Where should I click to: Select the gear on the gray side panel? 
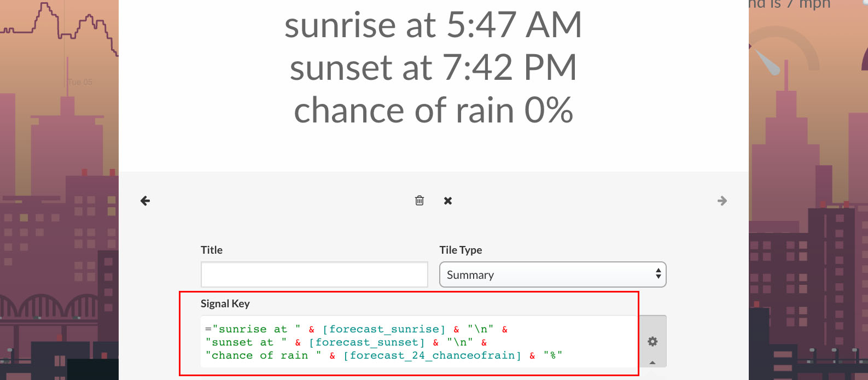click(652, 341)
